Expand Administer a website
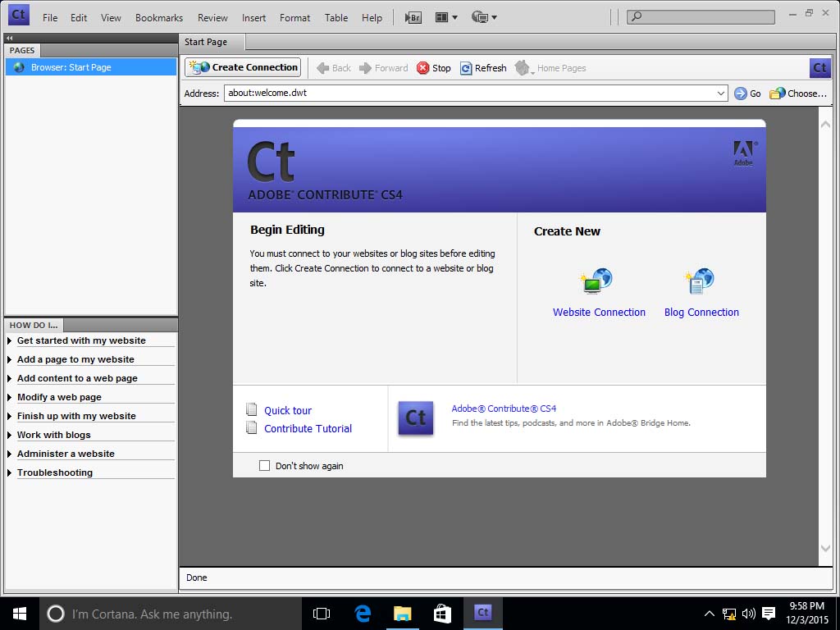Screen dimensions: 840x630 pos(66,454)
